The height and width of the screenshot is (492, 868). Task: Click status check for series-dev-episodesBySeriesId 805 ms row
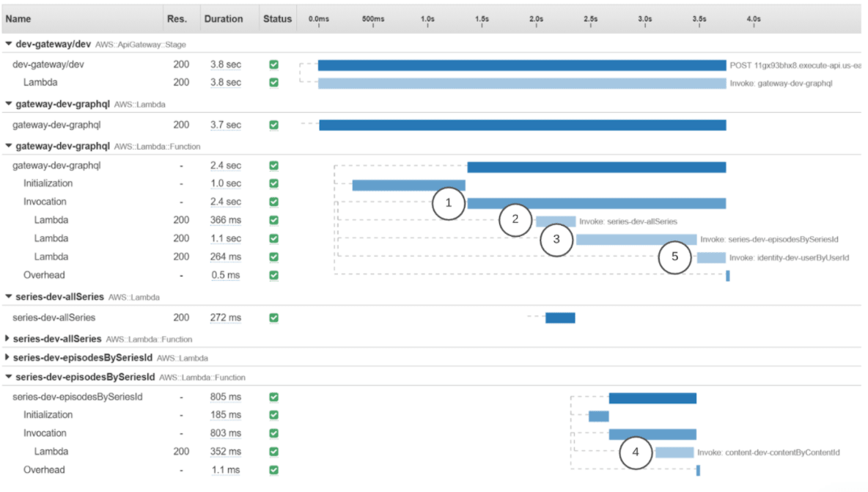[x=274, y=397]
